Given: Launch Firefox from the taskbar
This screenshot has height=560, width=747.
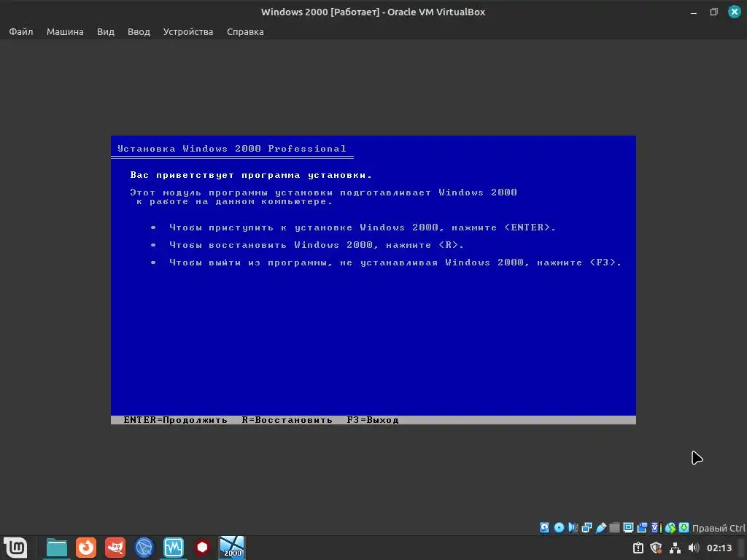Looking at the screenshot, I should pyautogui.click(x=86, y=548).
